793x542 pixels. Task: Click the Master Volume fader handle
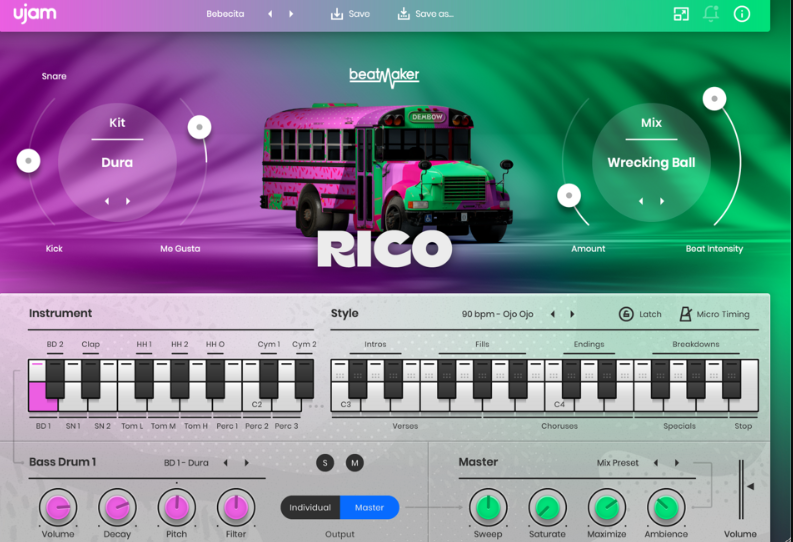coord(751,486)
